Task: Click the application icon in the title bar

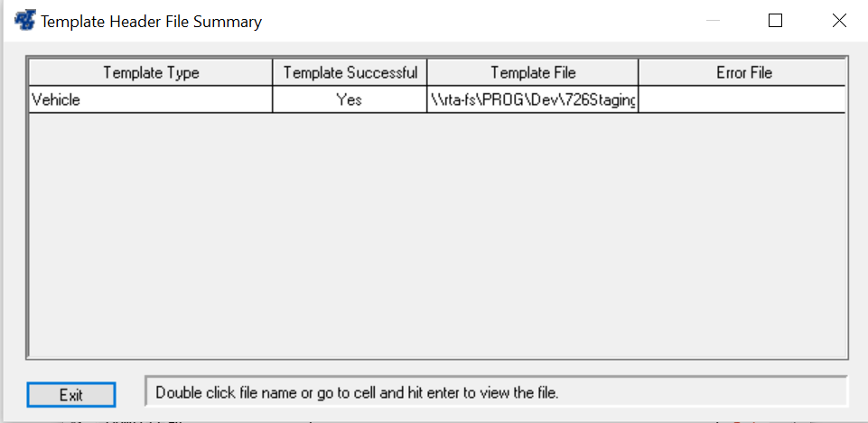Action: click(x=24, y=21)
